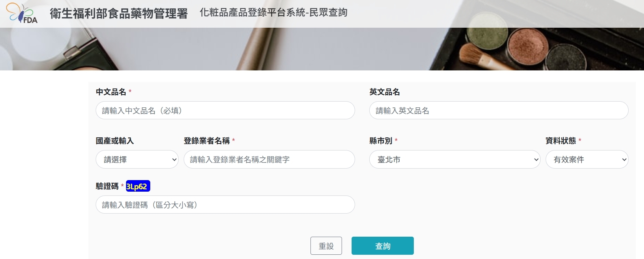Open the 資料狀態 dropdown showing 有效案件
Screen dimensions: 644x259
point(587,159)
